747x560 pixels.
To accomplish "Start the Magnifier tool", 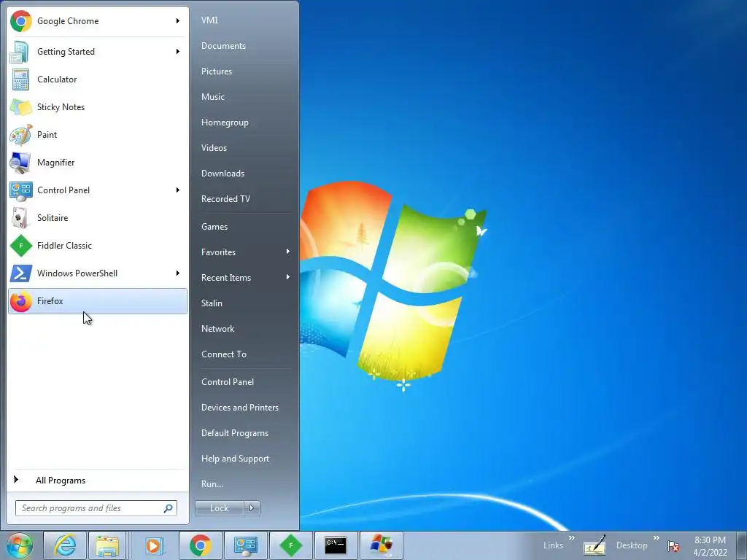I will [x=97, y=163].
